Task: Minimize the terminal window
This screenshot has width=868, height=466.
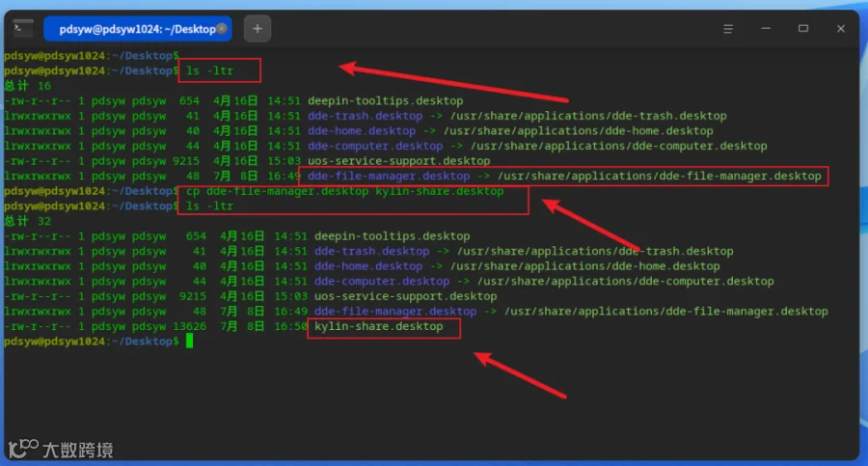Action: pos(766,28)
